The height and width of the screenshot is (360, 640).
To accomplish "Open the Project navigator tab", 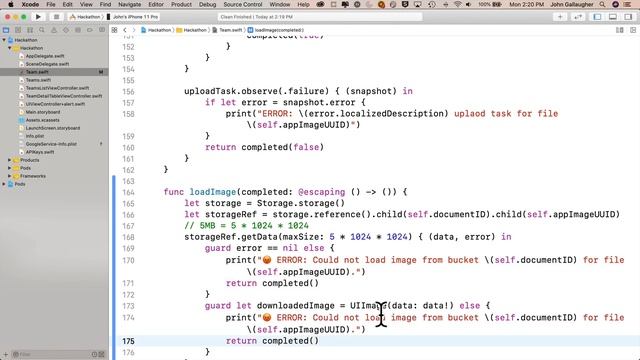I will click(x=6, y=30).
